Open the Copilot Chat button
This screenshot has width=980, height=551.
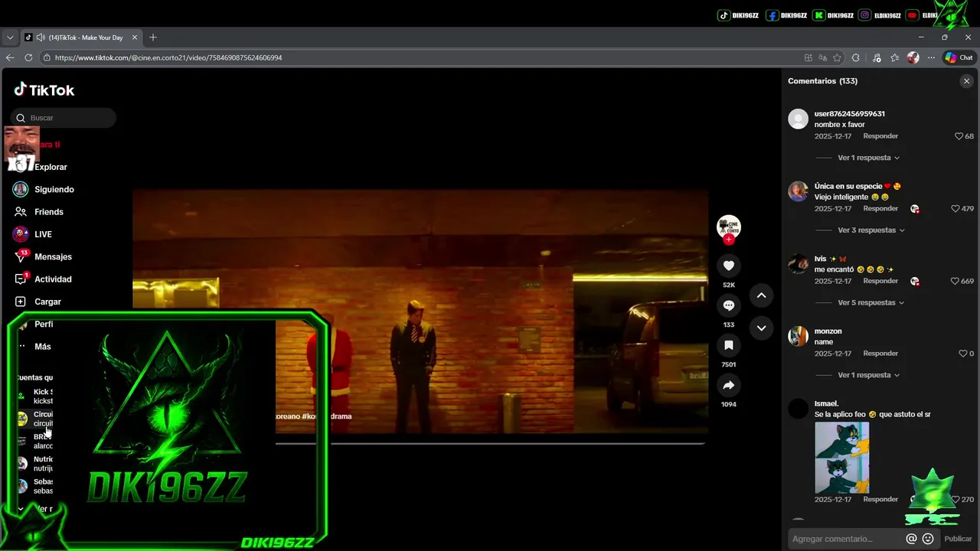[959, 57]
